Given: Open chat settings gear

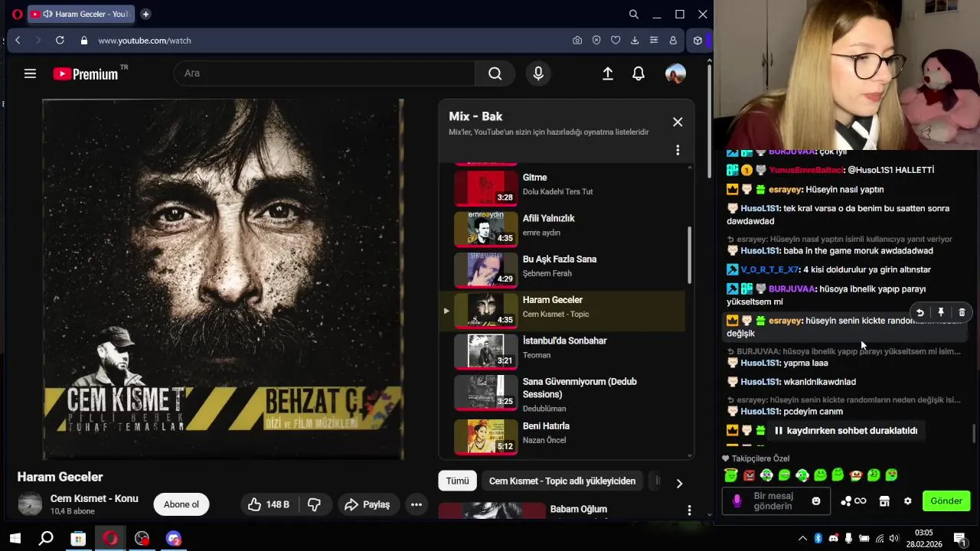Looking at the screenshot, I should pyautogui.click(x=908, y=501).
